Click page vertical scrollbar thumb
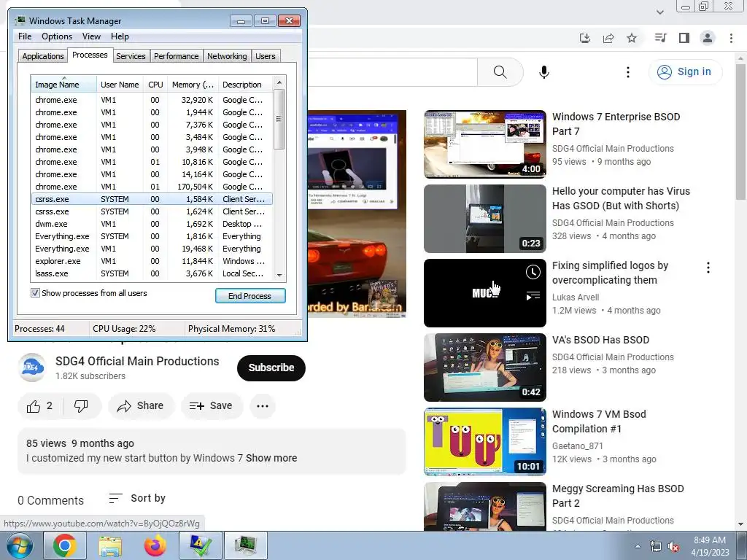The height and width of the screenshot is (560, 747). 741,131
